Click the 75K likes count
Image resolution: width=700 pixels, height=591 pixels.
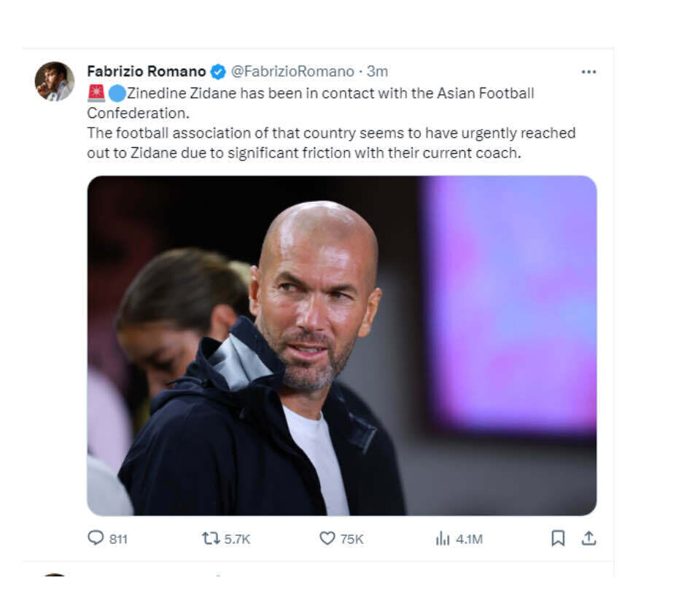coord(351,539)
